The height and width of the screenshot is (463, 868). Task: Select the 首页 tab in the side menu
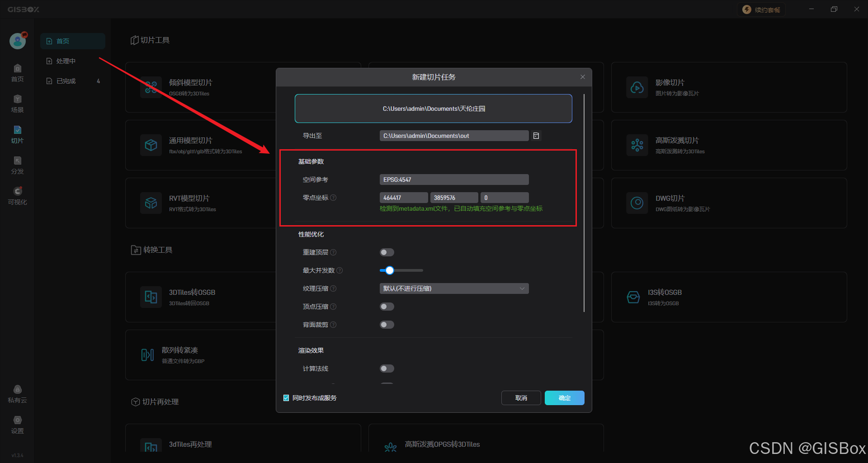click(x=72, y=41)
